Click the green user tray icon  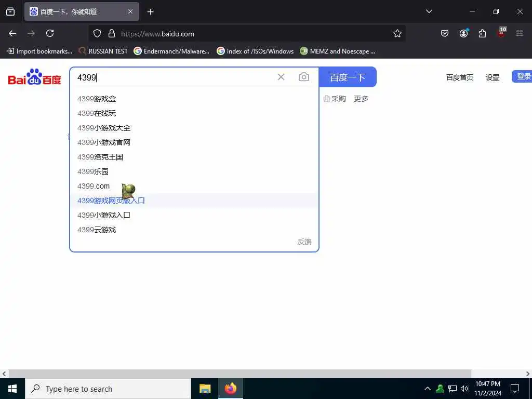(x=440, y=389)
